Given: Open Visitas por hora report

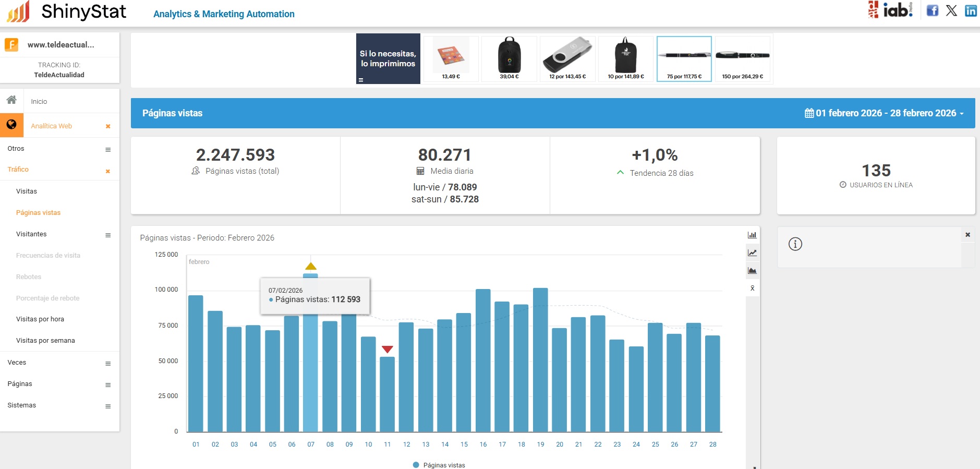Looking at the screenshot, I should pos(40,319).
